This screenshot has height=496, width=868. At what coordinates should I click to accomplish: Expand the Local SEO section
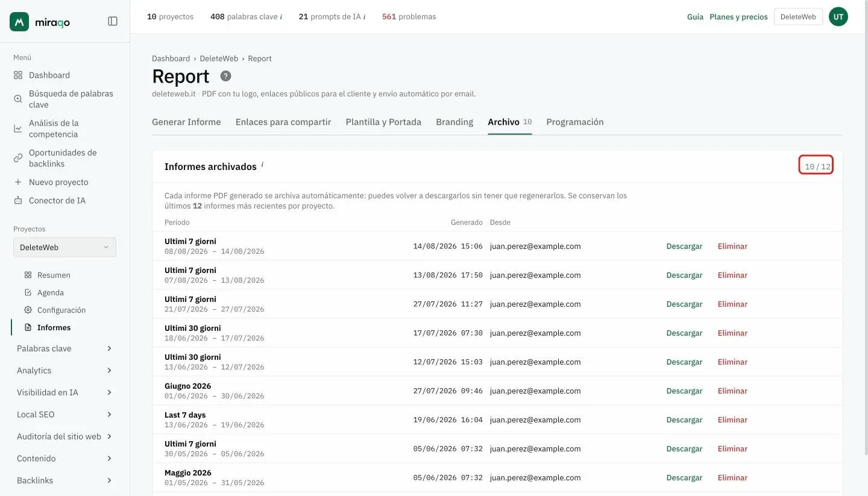coord(64,415)
